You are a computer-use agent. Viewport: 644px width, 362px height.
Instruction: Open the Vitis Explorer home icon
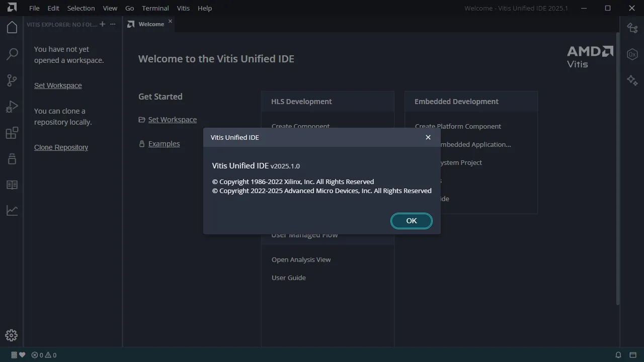point(12,27)
